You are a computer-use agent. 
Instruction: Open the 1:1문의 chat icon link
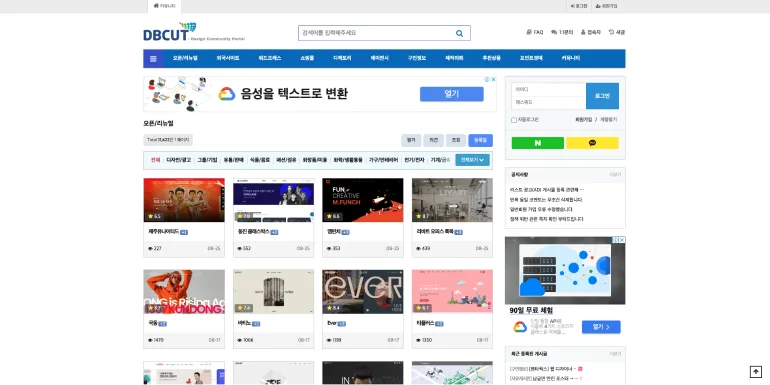tap(562, 32)
